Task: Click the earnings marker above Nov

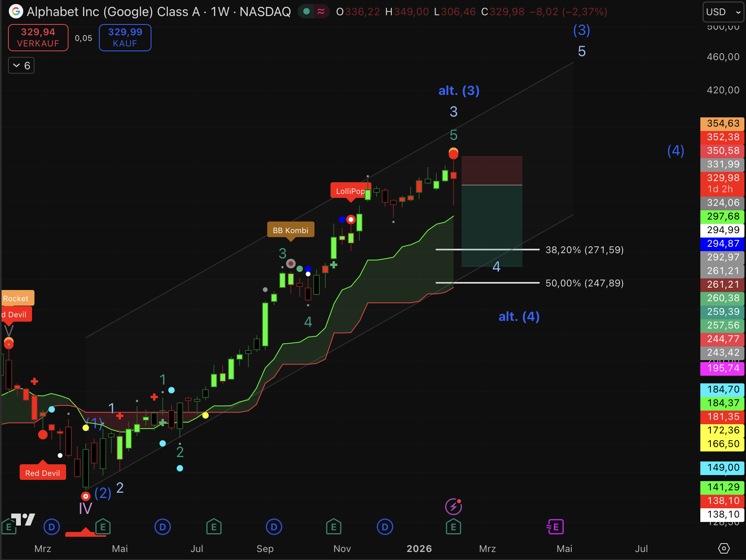Action: point(333,527)
